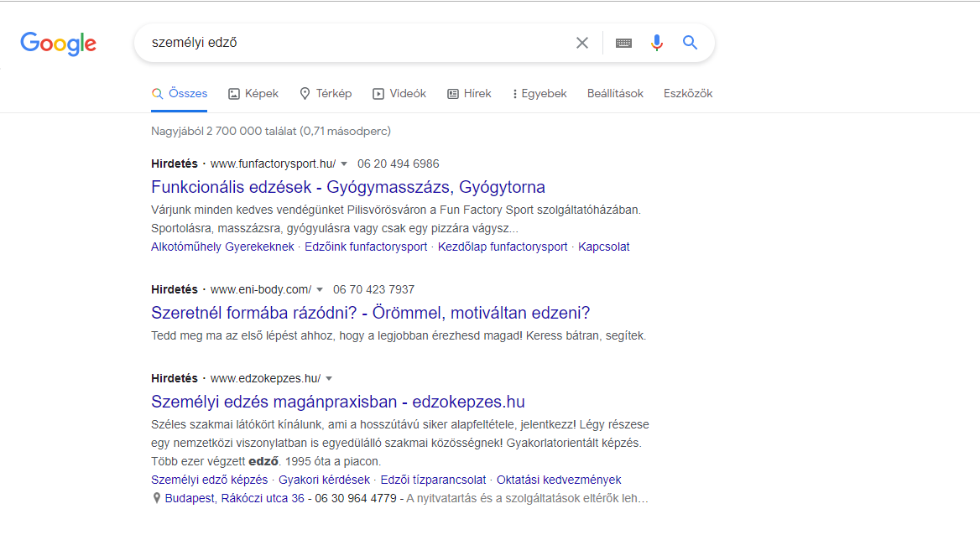This screenshot has height=540, width=980.
Task: Open the Hírek tab
Action: point(469,94)
